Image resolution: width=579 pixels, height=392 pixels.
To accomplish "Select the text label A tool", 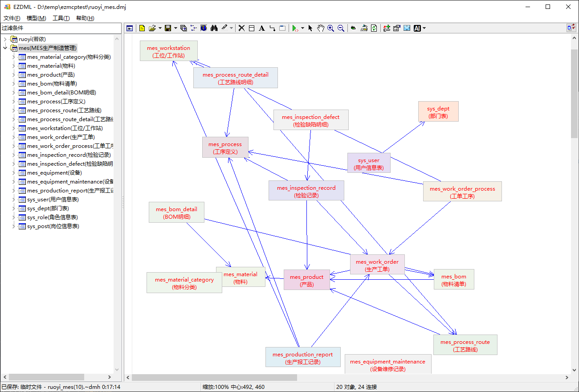I will point(262,28).
